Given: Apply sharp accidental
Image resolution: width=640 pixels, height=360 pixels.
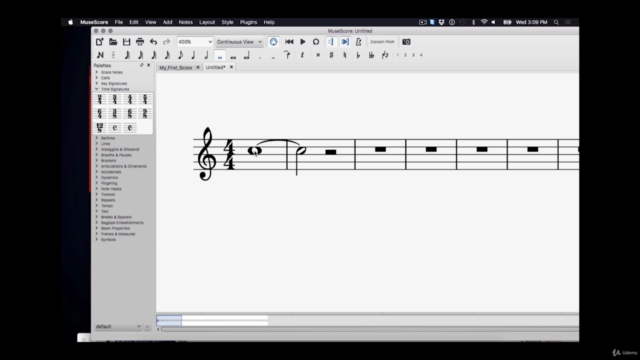Looking at the screenshot, I should tap(331, 55).
